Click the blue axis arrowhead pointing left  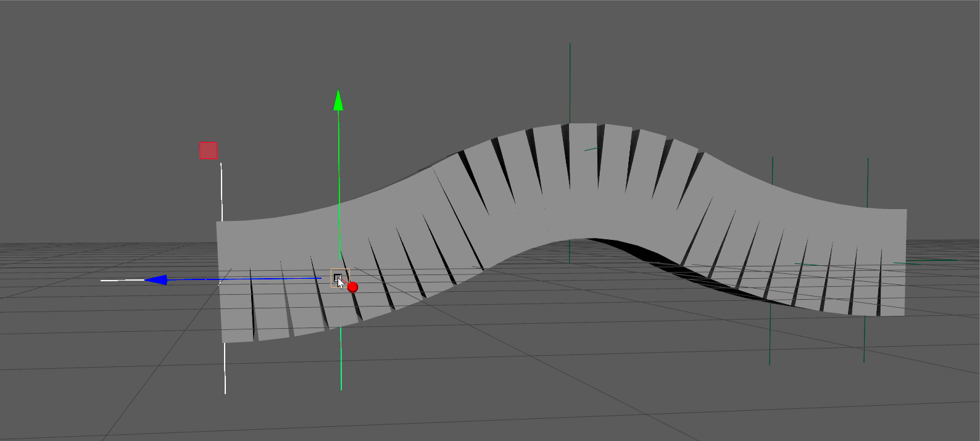[x=156, y=280]
